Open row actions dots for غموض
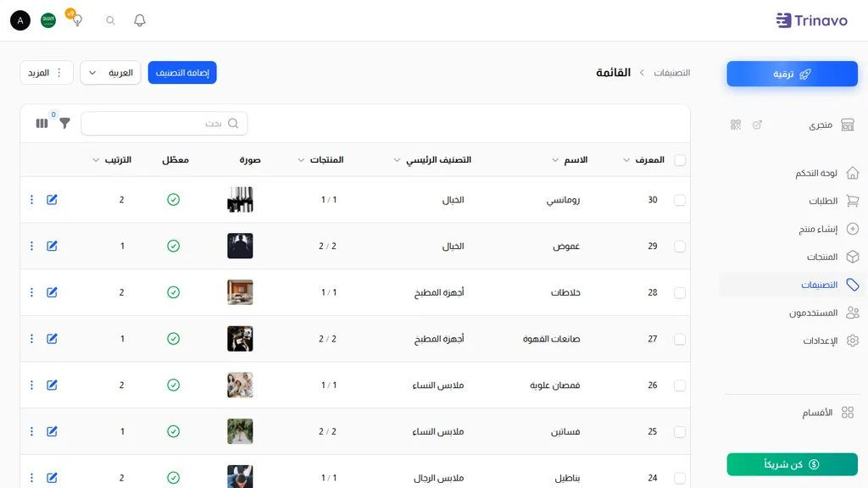 pyautogui.click(x=31, y=247)
